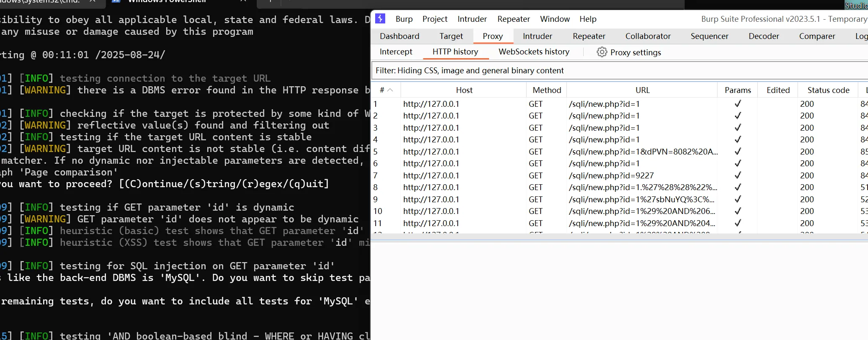Click the sort arrow in the # column
Image resolution: width=868 pixels, height=340 pixels.
[390, 90]
